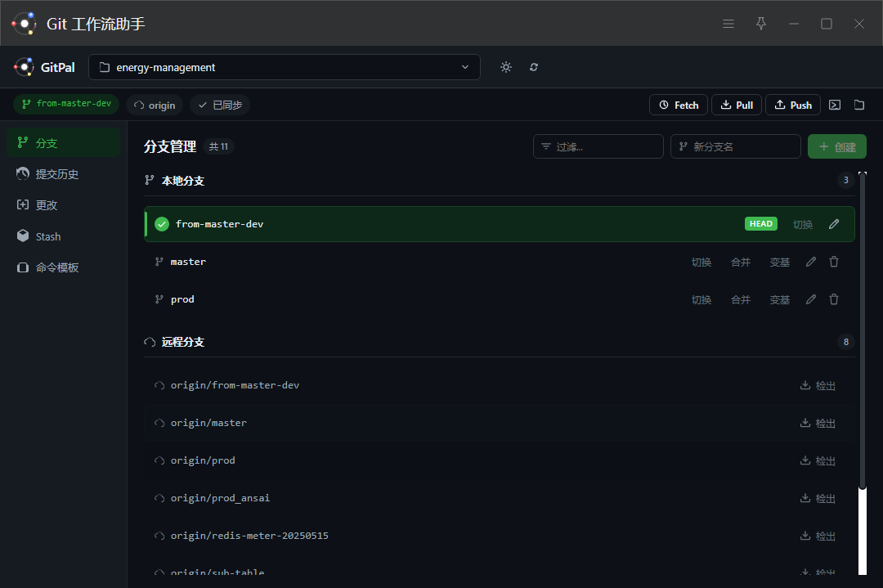883x588 pixels.
Task: Open repository folder icon in toolbar
Action: [x=858, y=105]
